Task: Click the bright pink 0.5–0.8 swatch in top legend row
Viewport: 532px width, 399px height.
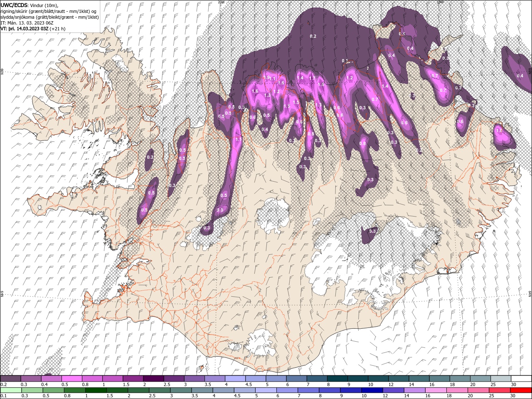Action: (x=71, y=379)
